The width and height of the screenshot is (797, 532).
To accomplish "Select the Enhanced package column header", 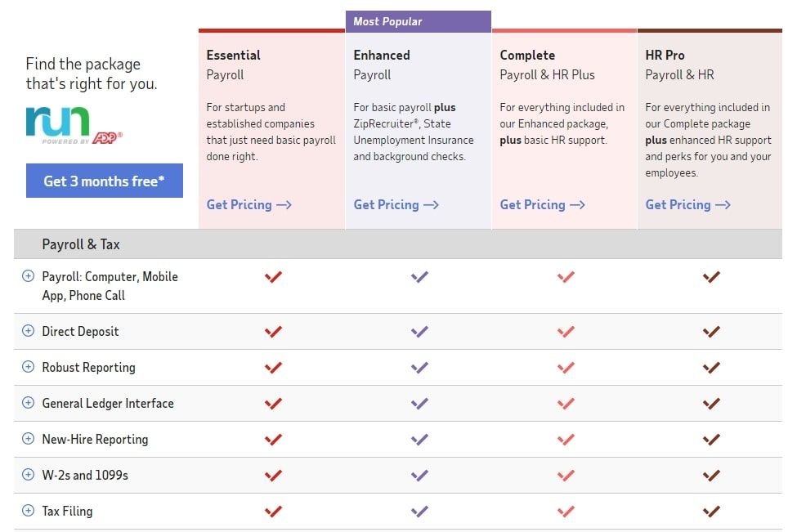I will coord(382,56).
